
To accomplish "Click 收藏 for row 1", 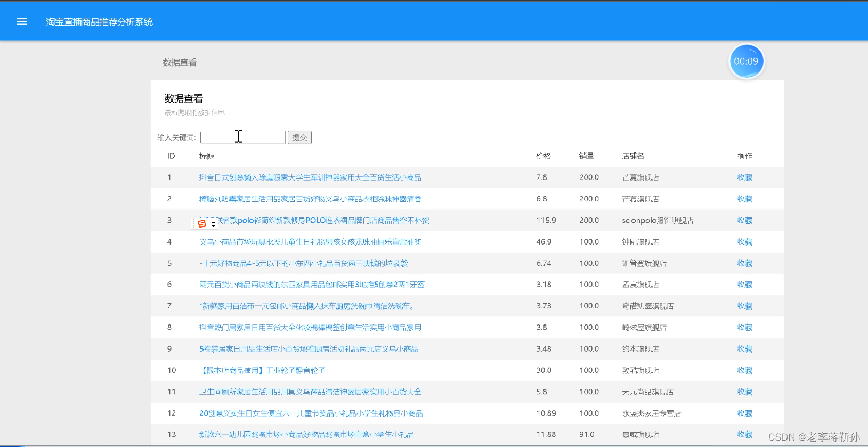I will pyautogui.click(x=744, y=177).
